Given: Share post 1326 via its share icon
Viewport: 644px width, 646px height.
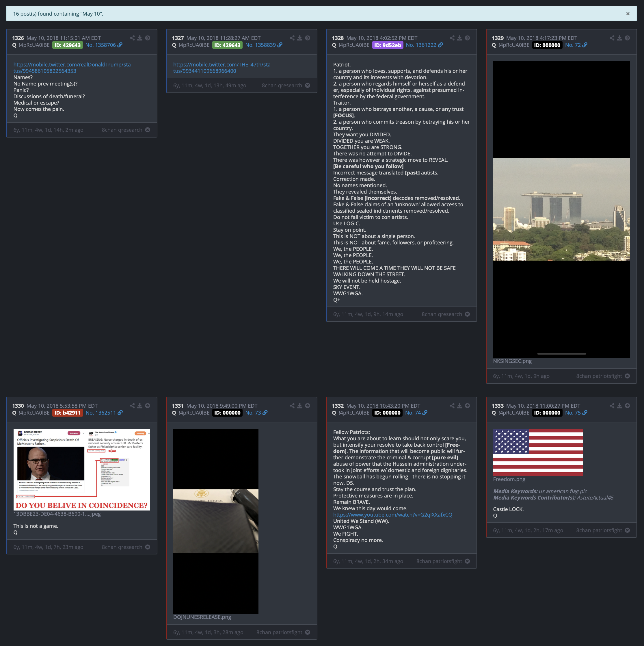Looking at the screenshot, I should click(x=132, y=38).
